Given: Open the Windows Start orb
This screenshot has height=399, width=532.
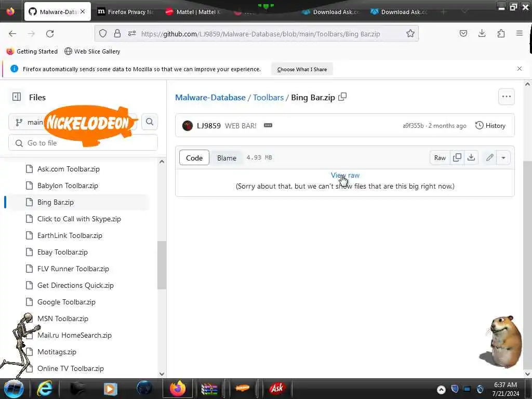Looking at the screenshot, I should [14, 389].
